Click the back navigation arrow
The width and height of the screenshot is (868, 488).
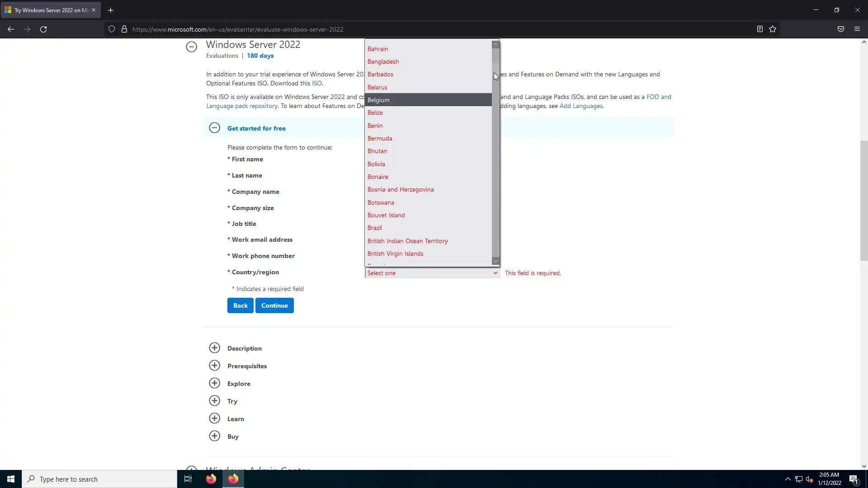coord(11,29)
